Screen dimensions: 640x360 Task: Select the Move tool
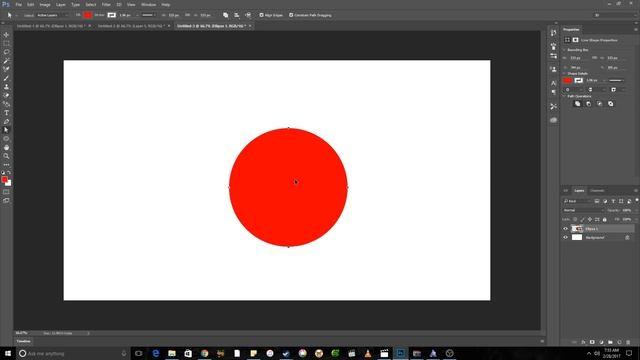coord(6,35)
